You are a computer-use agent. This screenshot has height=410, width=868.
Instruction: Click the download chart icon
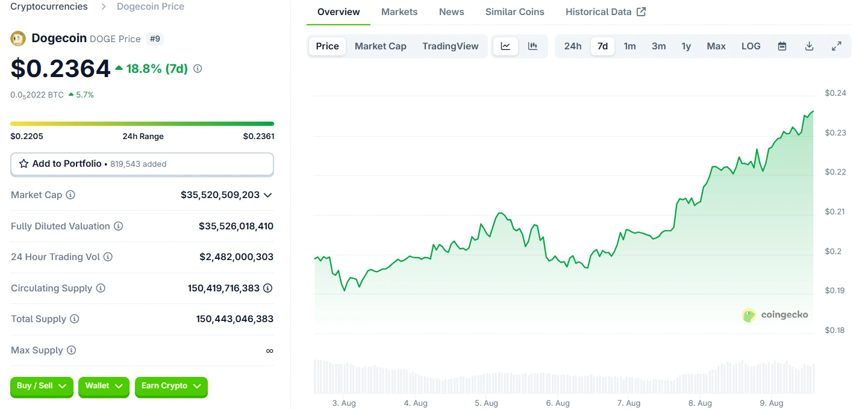click(x=809, y=46)
